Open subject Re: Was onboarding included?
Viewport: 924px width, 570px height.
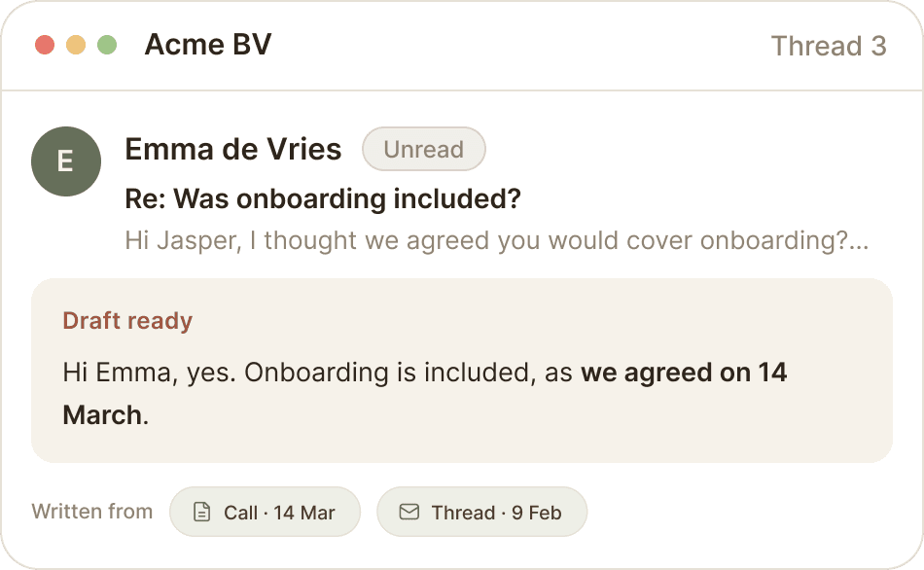[x=323, y=198]
